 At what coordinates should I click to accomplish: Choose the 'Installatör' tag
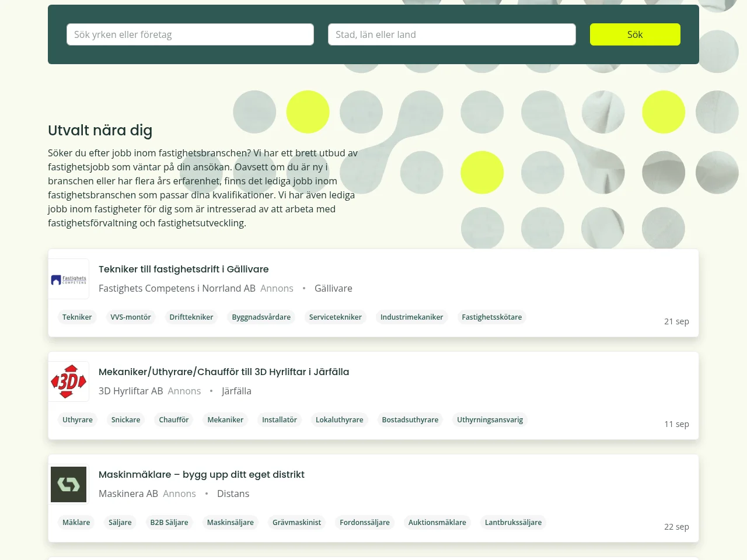[x=280, y=420]
